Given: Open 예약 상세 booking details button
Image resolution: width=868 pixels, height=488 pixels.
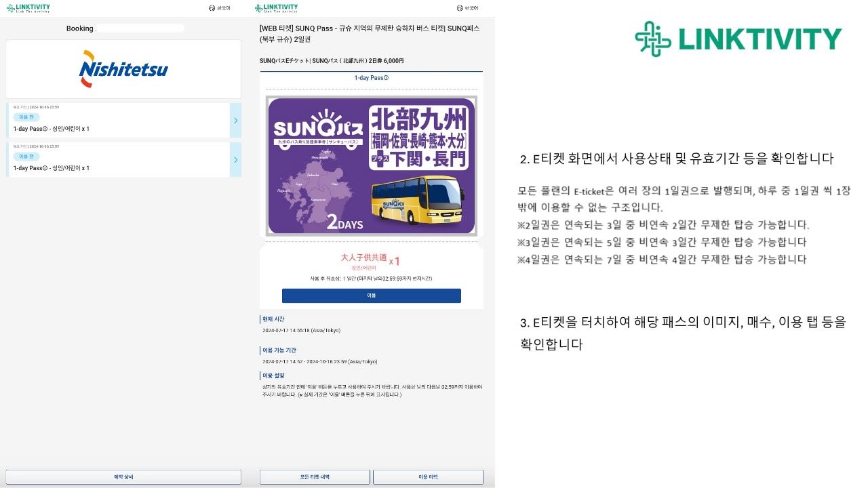Looking at the screenshot, I should (123, 477).
